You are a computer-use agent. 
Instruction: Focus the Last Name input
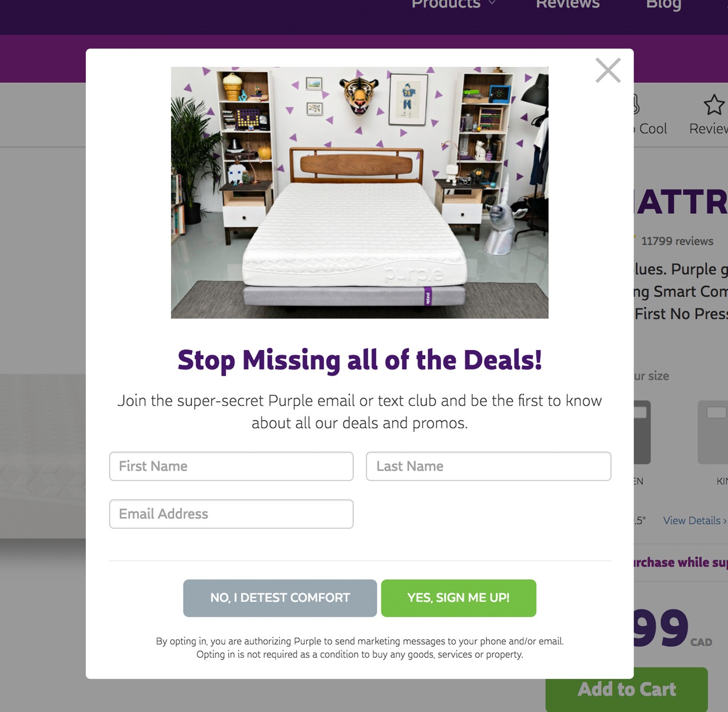point(488,466)
